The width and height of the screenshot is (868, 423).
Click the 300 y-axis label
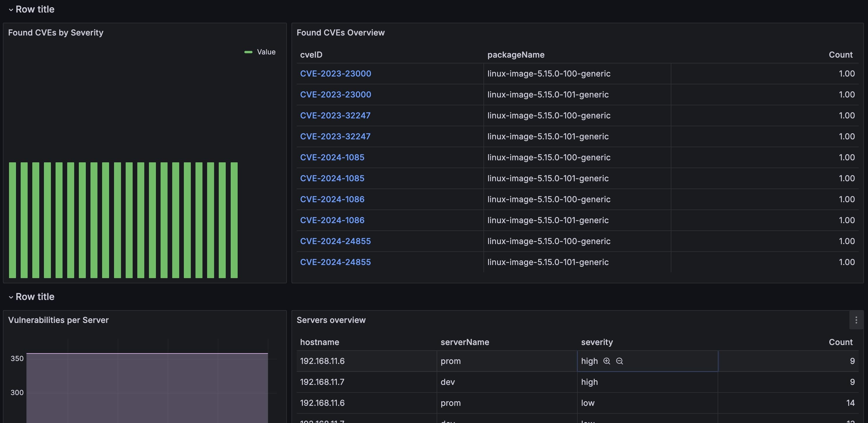click(x=17, y=392)
